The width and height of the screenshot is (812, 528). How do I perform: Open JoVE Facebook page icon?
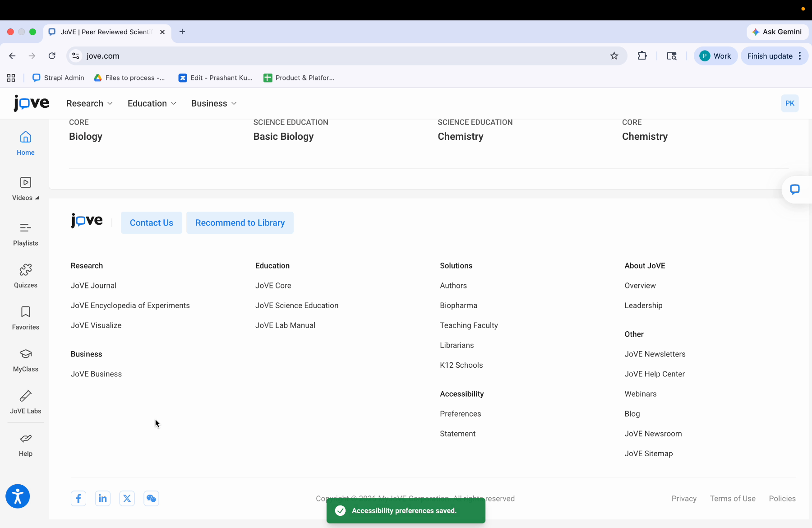click(x=78, y=498)
